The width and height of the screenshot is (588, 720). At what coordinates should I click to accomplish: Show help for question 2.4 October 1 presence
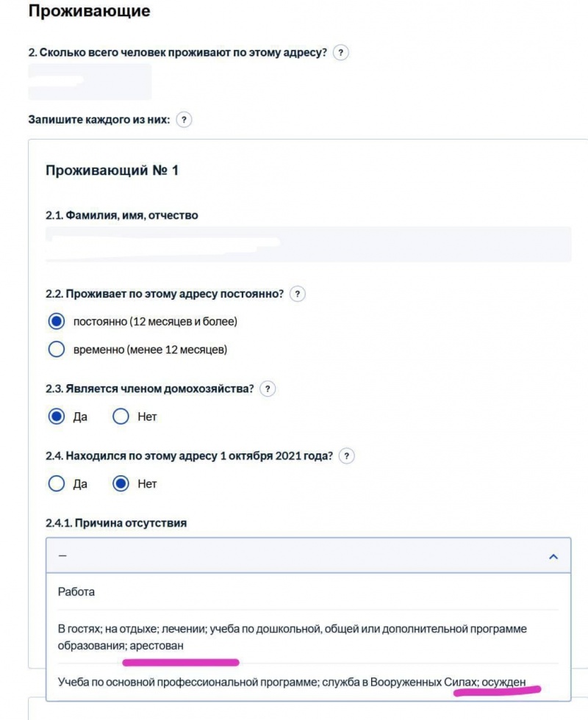tap(346, 456)
